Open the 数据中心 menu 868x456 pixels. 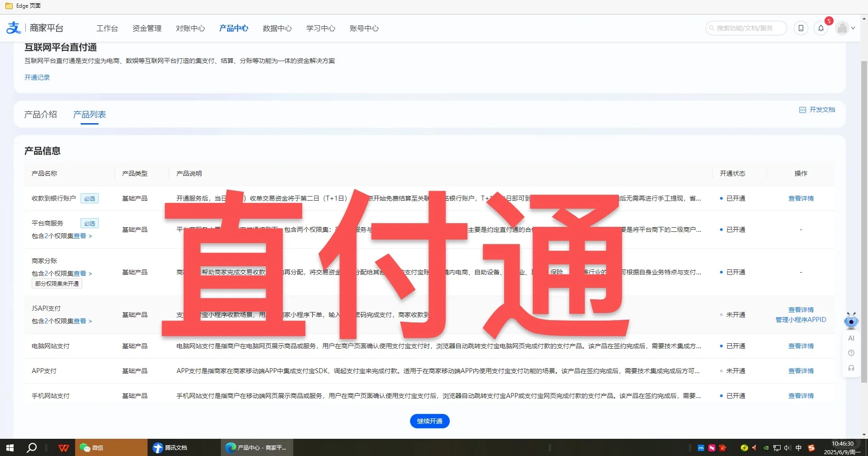pyautogui.click(x=277, y=28)
